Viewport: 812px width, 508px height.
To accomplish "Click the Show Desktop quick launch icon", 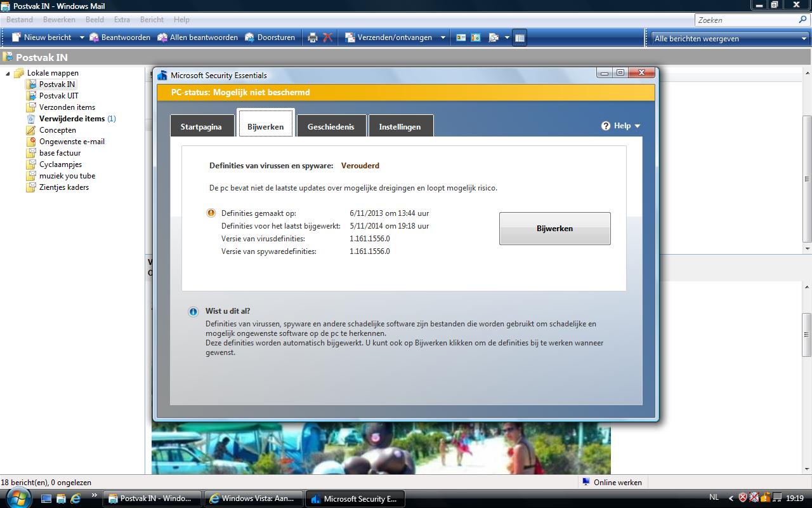I will [x=46, y=498].
